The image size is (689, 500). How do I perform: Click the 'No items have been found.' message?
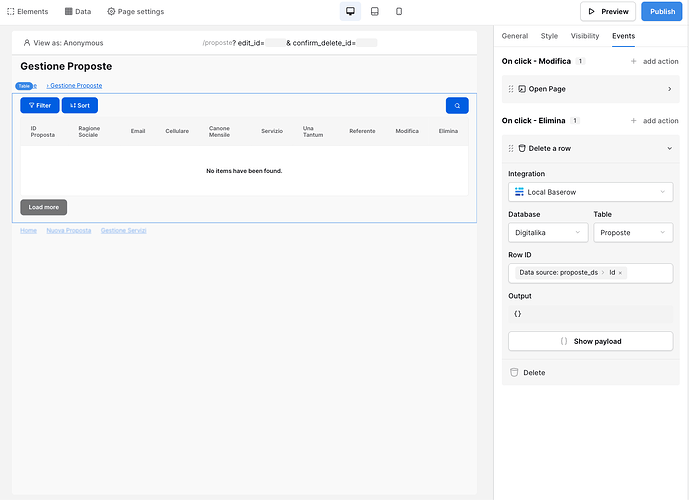point(244,171)
